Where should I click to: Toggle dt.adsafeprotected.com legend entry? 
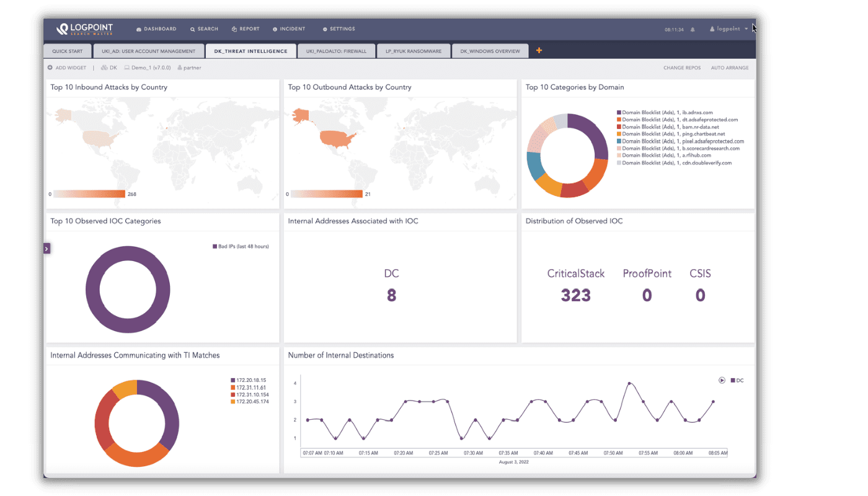coord(677,120)
